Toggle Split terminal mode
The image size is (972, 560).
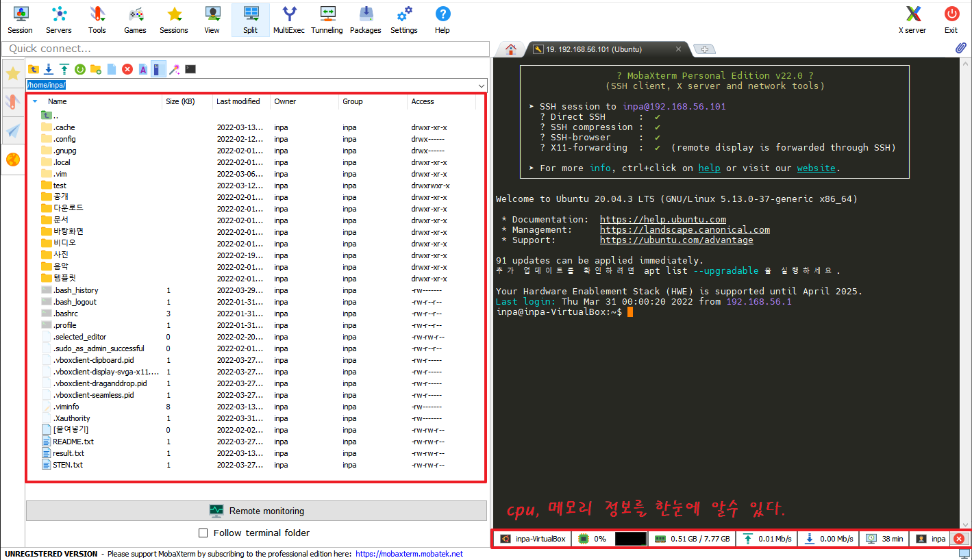pyautogui.click(x=251, y=19)
